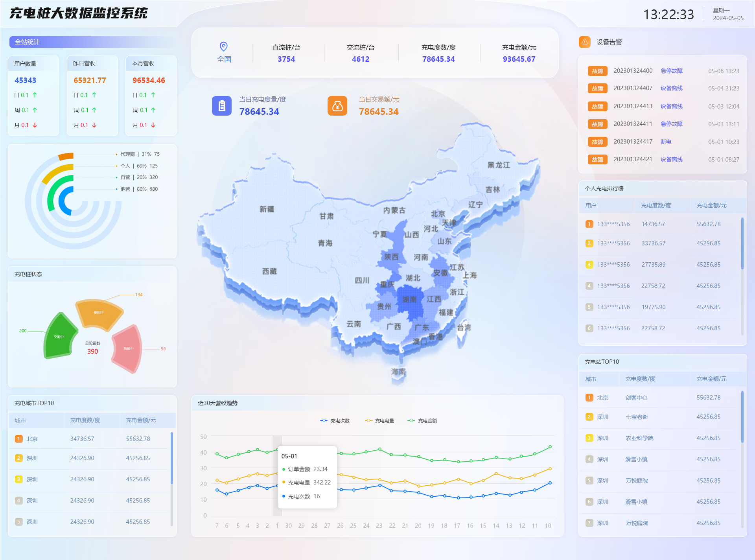Image resolution: width=755 pixels, height=560 pixels.
Task: Click the rank 1 badge for 北京 in 充电城市TOP10
Action: (18, 438)
